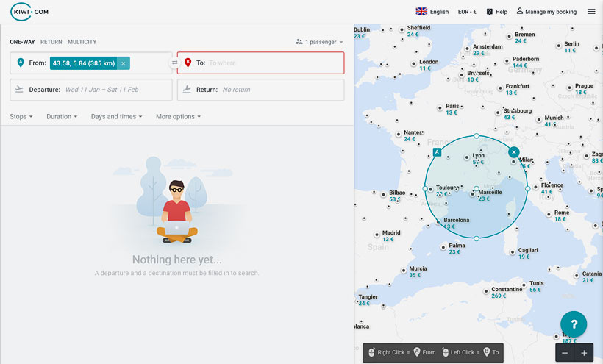
Task: Select the Munich airport dot on map
Action: click(539, 120)
